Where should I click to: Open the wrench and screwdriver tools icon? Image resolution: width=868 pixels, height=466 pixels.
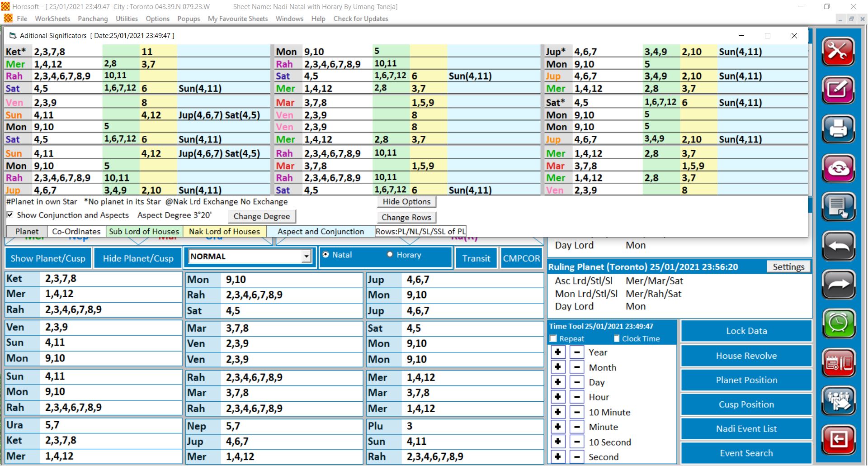pyautogui.click(x=839, y=52)
